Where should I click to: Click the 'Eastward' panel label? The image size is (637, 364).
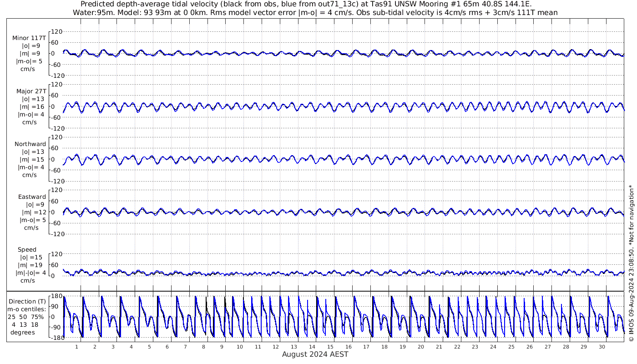pos(32,197)
